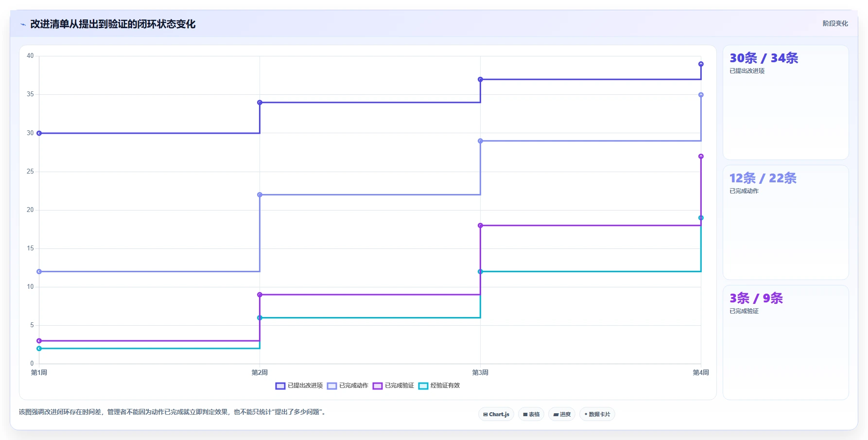Viewport: 868px width, 440px height.
Task: Toggle the 经验证有效 series via legend label
Action: [445, 386]
